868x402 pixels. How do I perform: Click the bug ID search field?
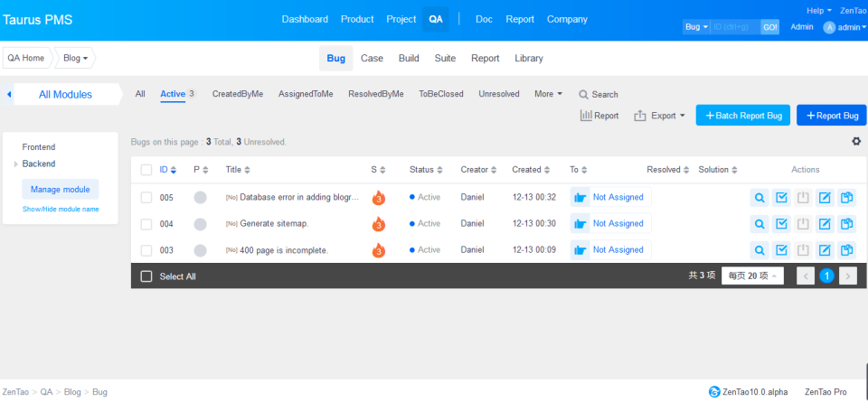735,27
